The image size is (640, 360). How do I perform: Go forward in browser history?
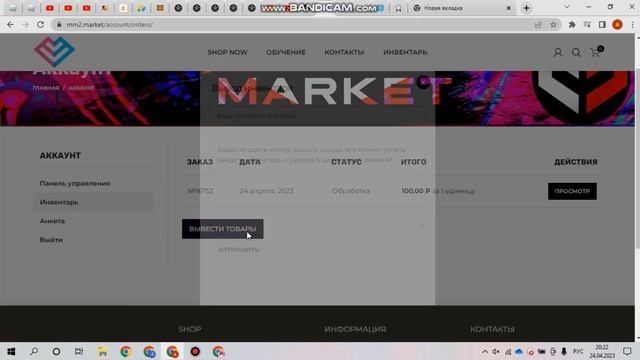tap(25, 24)
